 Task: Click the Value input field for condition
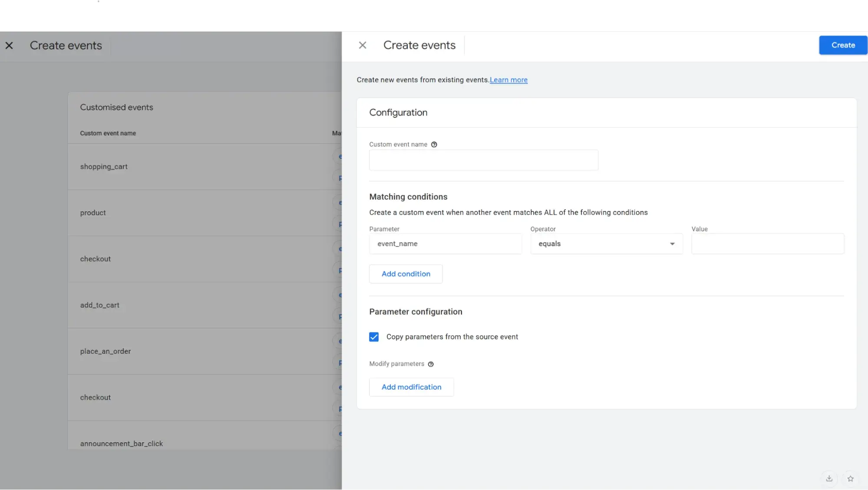pos(768,243)
